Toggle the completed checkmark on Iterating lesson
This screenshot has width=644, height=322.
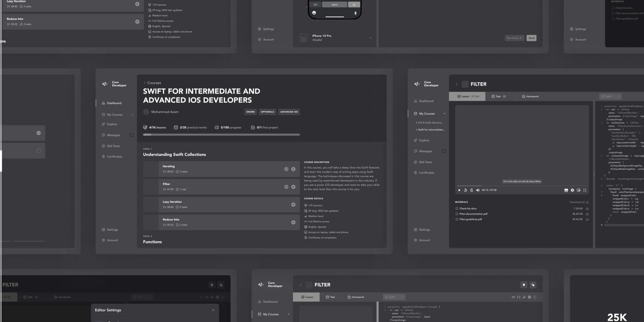[286, 169]
